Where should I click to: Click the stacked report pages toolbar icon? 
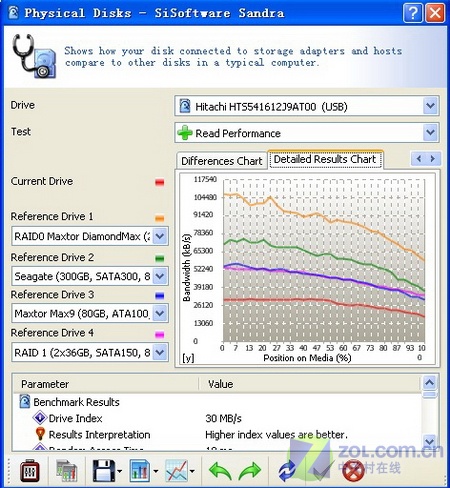[x=67, y=471]
